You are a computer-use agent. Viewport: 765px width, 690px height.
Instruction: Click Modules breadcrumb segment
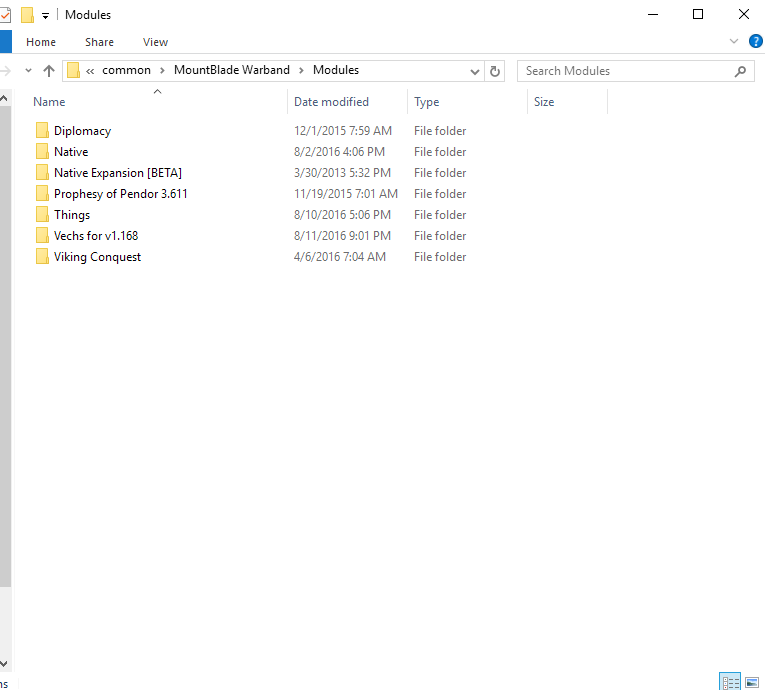(336, 70)
